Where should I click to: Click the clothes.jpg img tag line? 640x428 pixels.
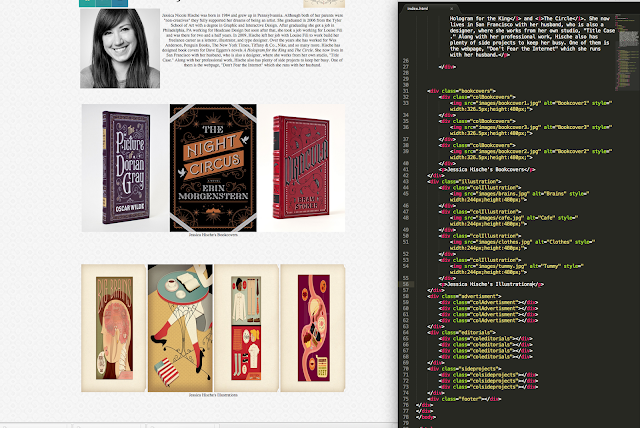coord(522,245)
